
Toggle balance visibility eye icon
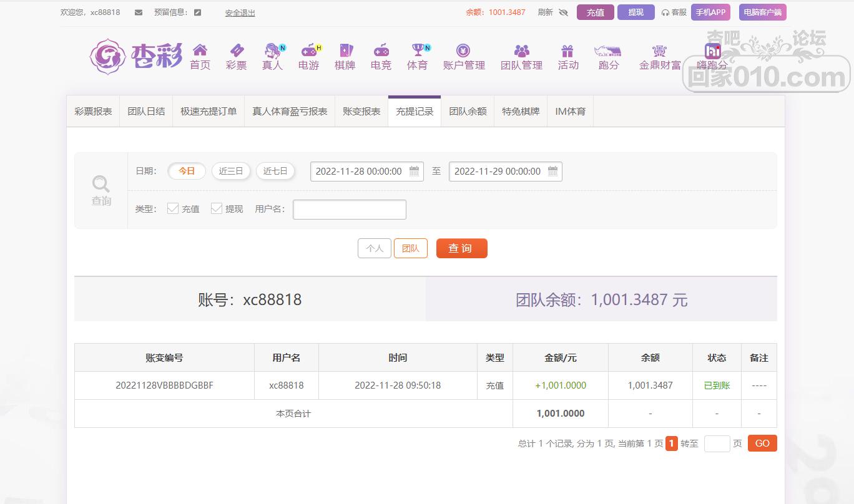click(x=563, y=12)
